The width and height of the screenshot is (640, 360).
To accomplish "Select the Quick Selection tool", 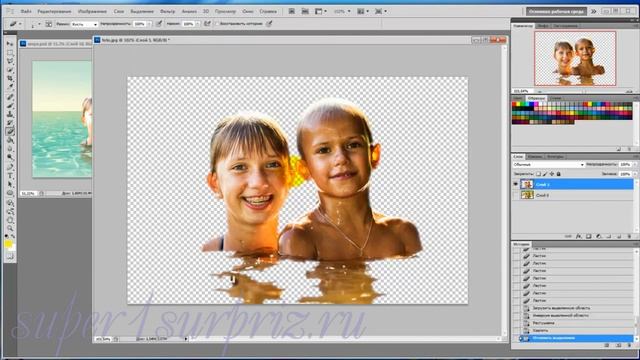I will click(10, 70).
